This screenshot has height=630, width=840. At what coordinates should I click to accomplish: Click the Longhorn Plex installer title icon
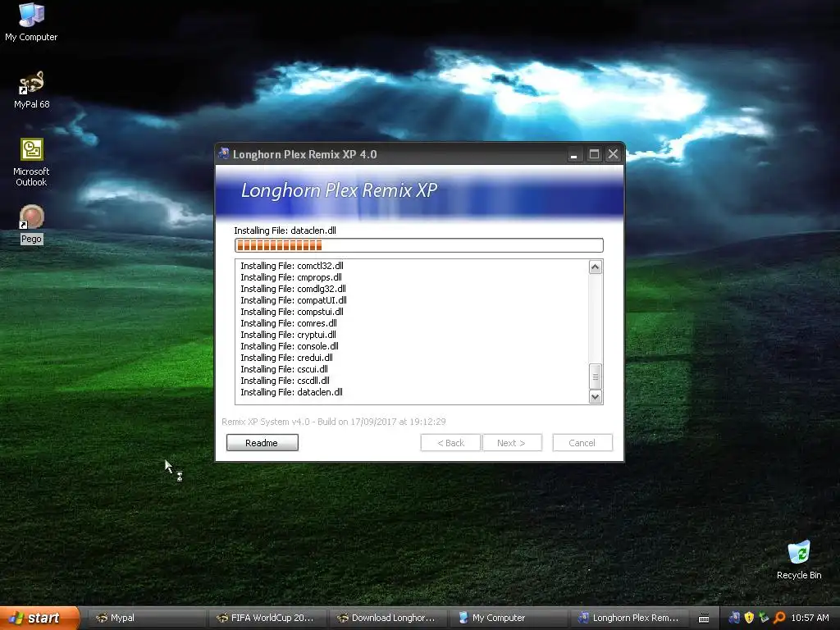click(224, 153)
